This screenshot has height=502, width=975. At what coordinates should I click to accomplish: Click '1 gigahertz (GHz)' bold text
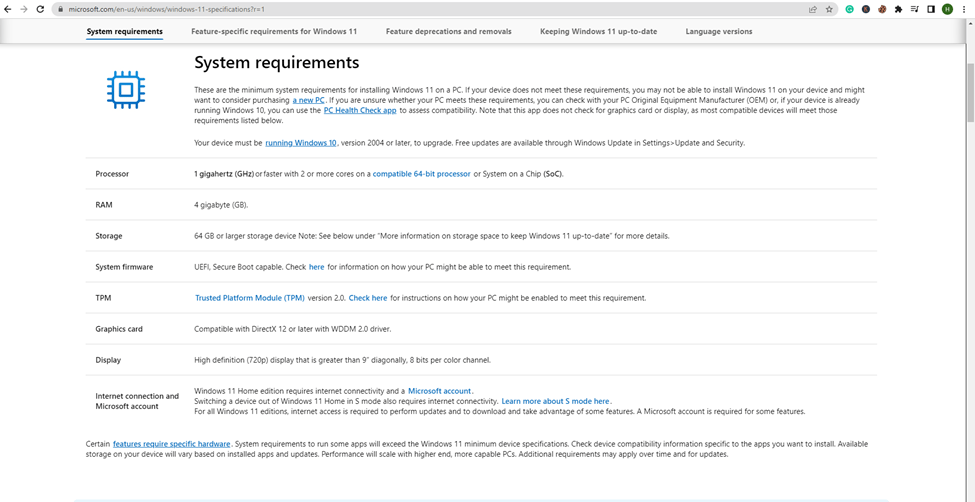click(x=224, y=174)
